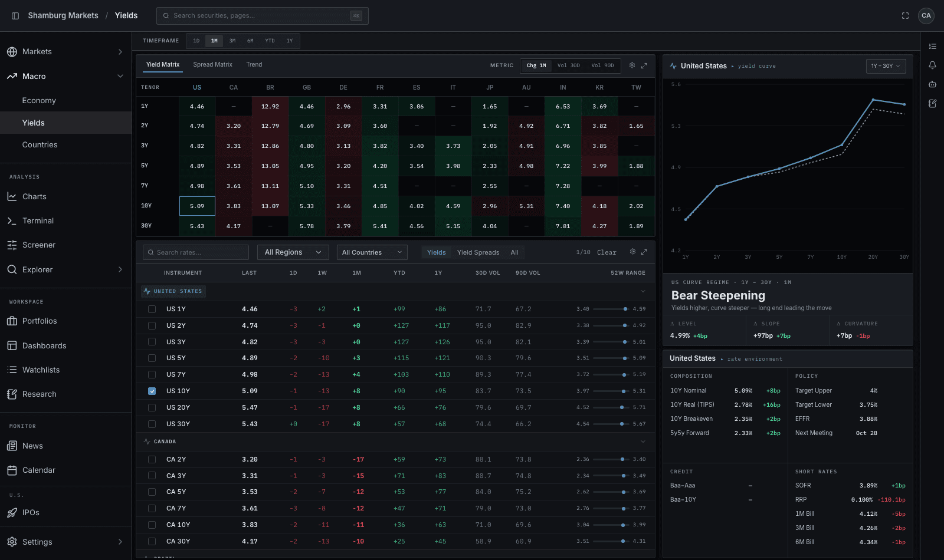Screen dimensions: 944x560
Task: Uncheck the US 10Y row checkbox
Action: [x=152, y=391]
